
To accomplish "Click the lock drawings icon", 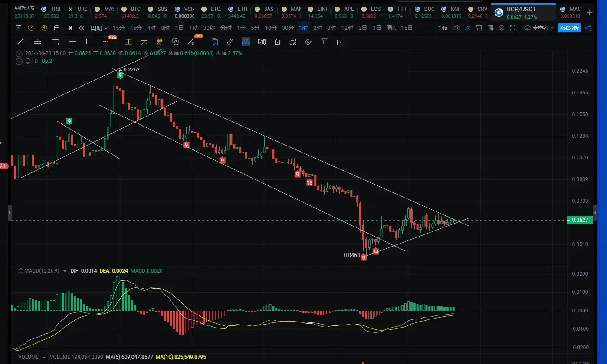I will tap(277, 42).
